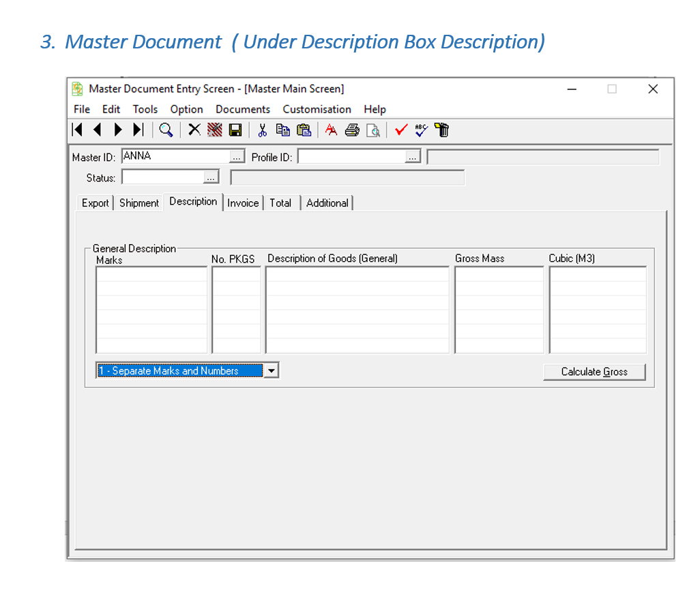
Task: Click the magnifier search icon
Action: coord(166,130)
